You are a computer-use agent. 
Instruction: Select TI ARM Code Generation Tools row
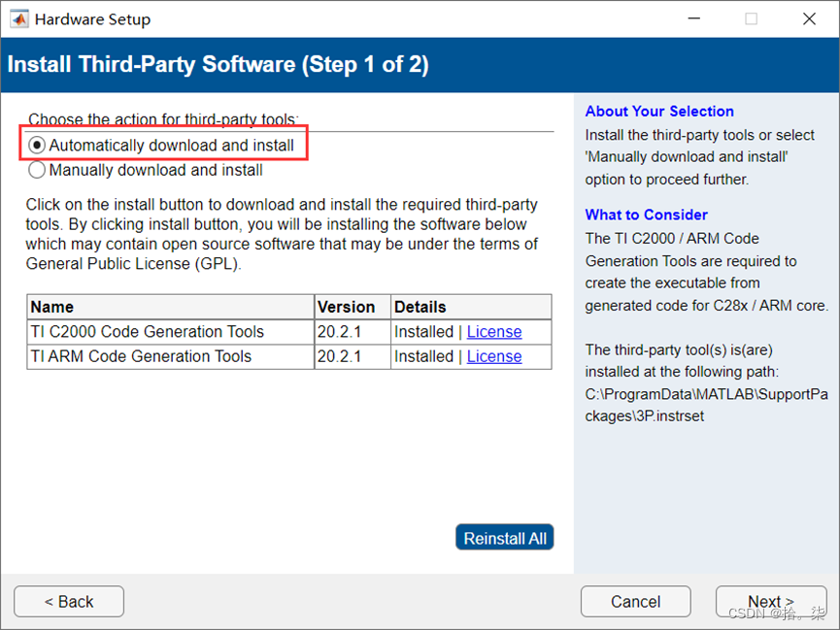pos(289,356)
